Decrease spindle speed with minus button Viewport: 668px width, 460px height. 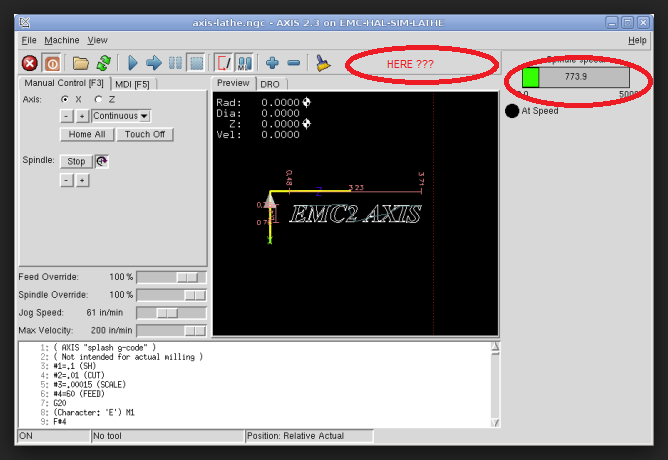pos(66,181)
